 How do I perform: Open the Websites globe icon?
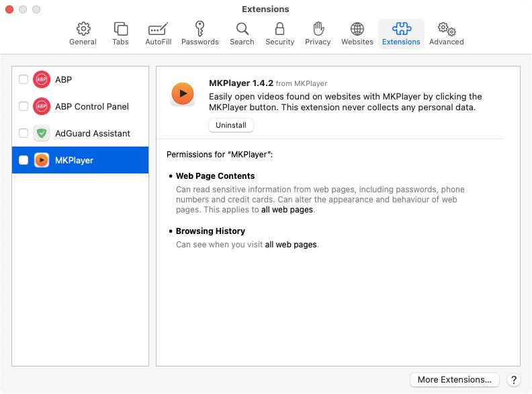tap(357, 29)
